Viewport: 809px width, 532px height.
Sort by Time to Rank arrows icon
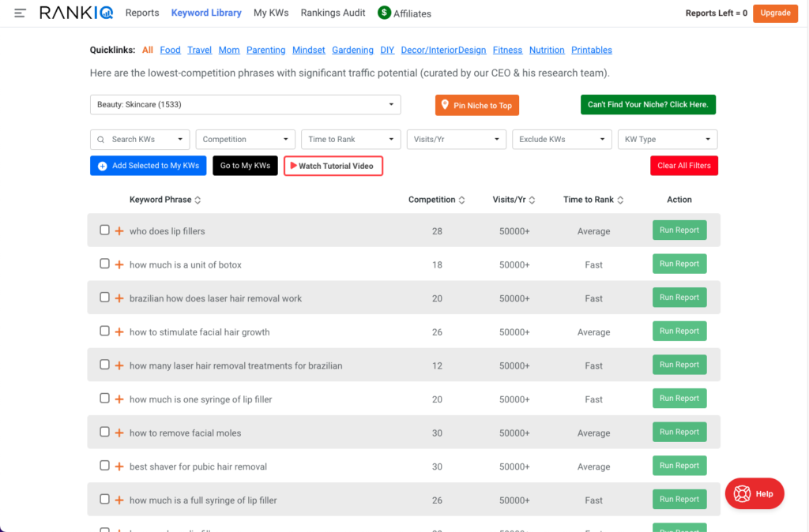pos(621,200)
